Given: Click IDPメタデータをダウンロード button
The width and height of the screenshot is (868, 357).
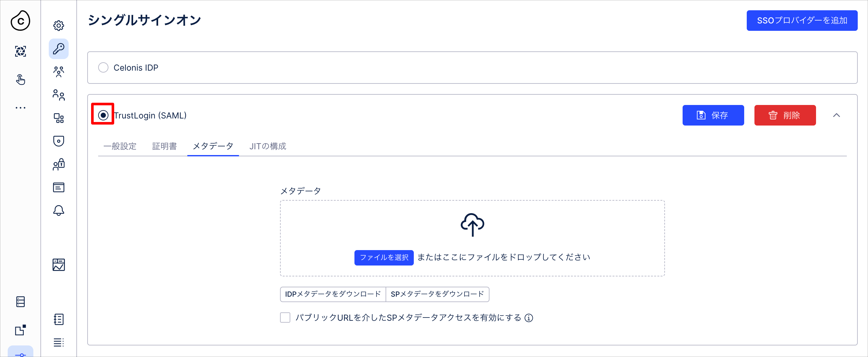Looking at the screenshot, I should 333,294.
